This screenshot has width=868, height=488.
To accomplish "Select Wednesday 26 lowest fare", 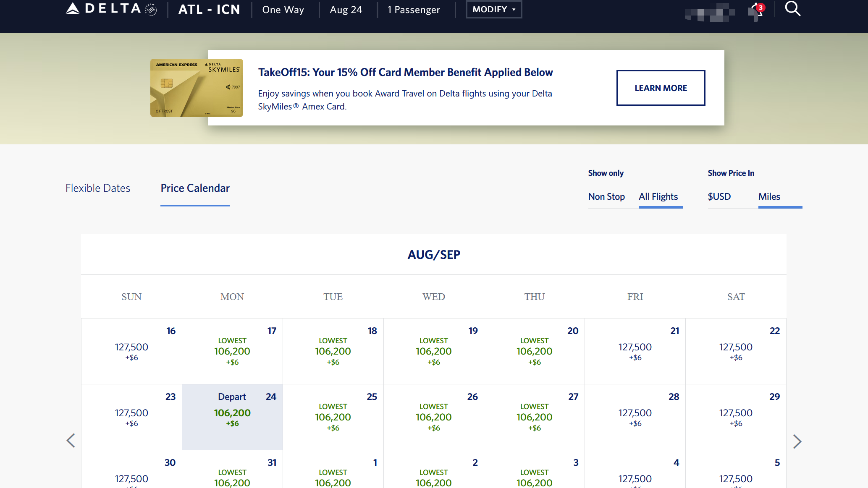I will 433,417.
